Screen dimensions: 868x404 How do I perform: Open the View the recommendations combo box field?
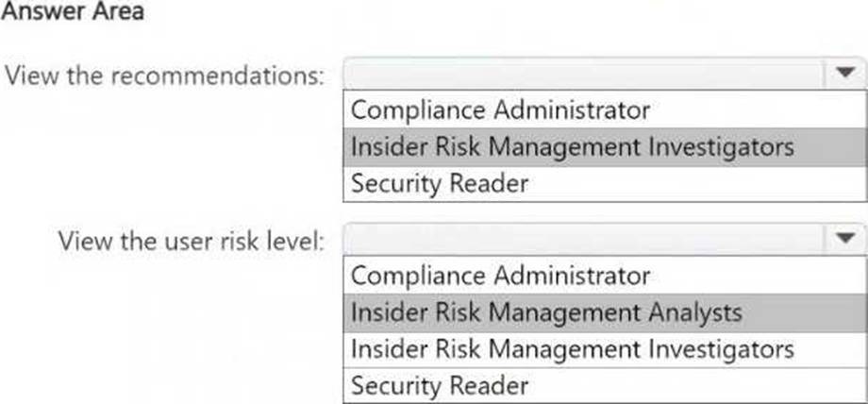[x=585, y=74]
